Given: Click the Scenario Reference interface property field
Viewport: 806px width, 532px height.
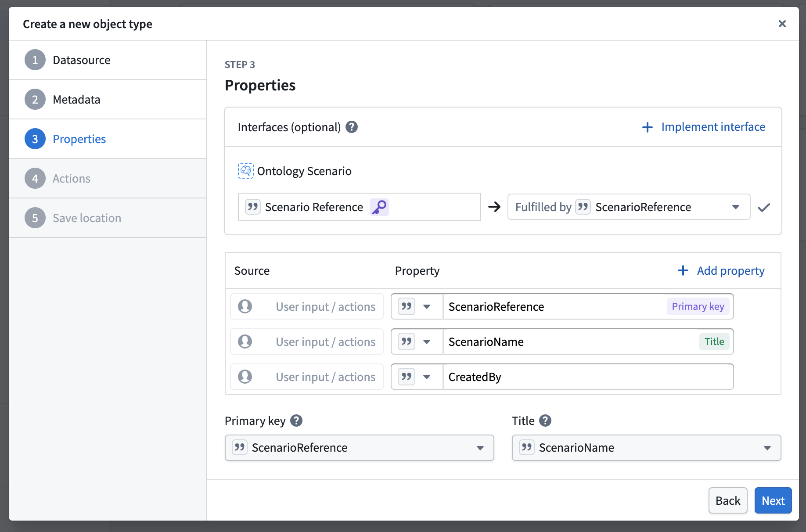Looking at the screenshot, I should point(359,207).
